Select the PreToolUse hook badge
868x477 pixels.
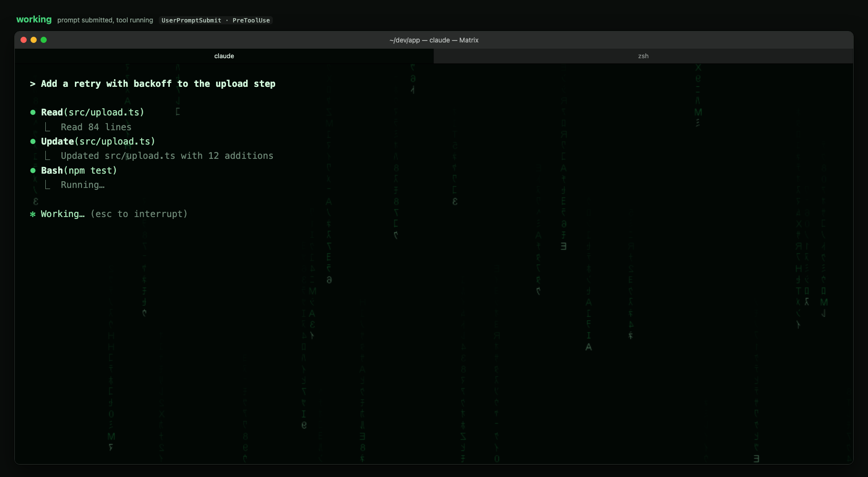[251, 21]
